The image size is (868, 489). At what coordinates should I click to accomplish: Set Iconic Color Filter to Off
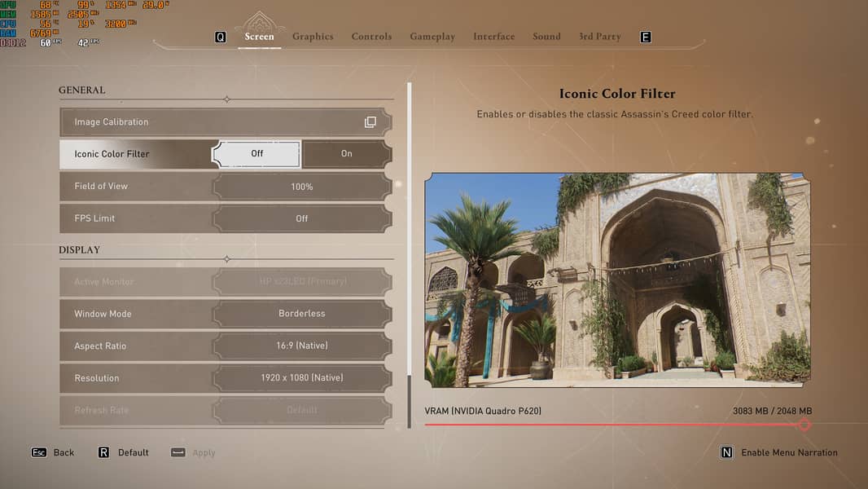256,154
